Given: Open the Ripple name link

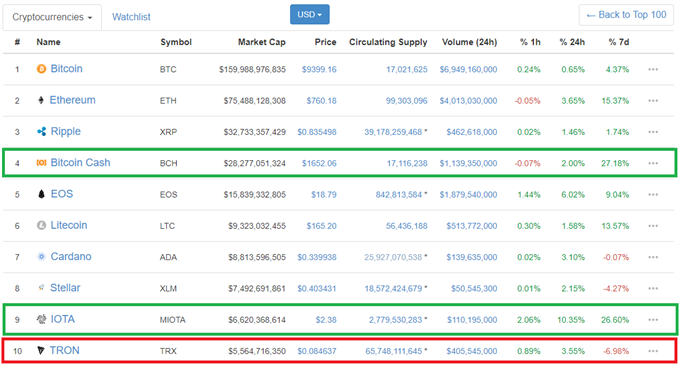Looking at the screenshot, I should coord(65,131).
